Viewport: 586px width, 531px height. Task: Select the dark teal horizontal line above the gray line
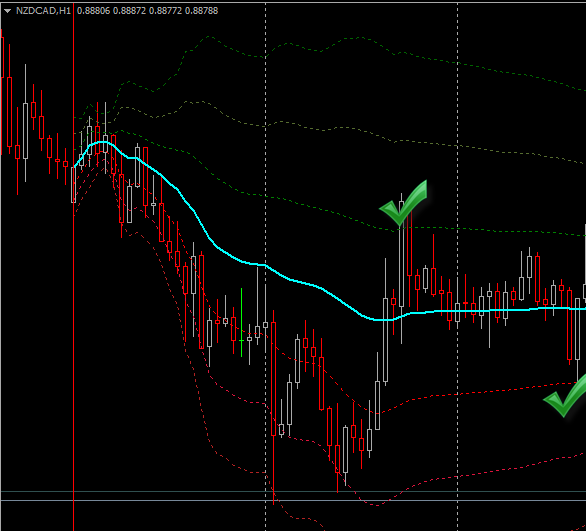point(293,491)
